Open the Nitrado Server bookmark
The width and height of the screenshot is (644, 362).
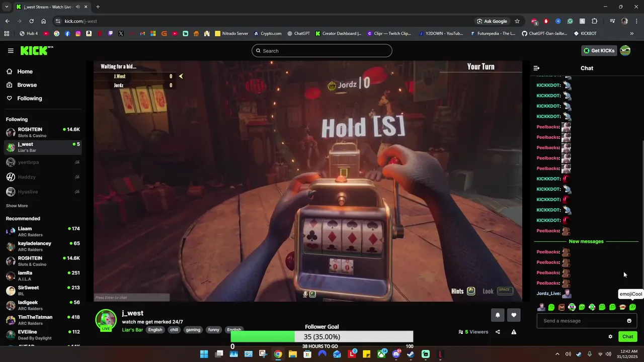(231, 34)
